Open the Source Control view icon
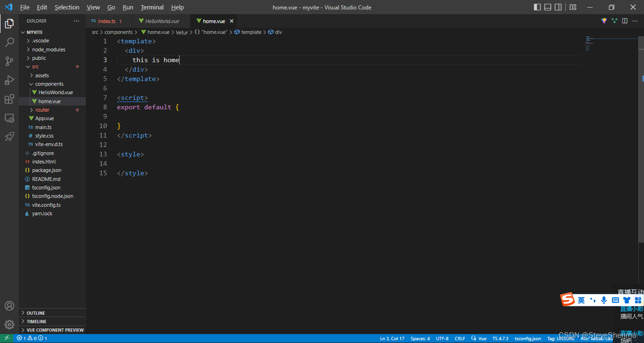The width and height of the screenshot is (644, 343). (x=9, y=61)
